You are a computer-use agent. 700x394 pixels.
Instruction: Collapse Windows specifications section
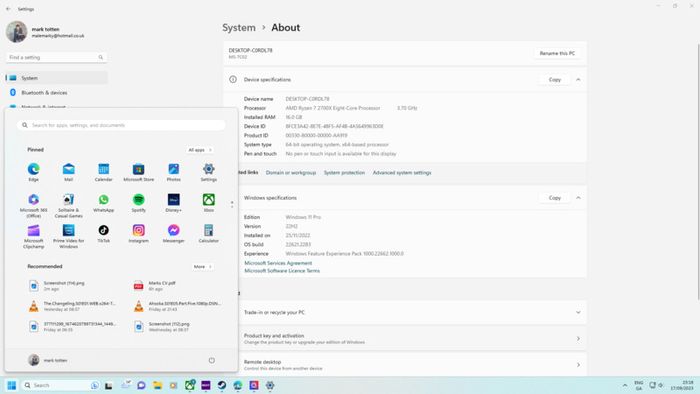point(578,198)
